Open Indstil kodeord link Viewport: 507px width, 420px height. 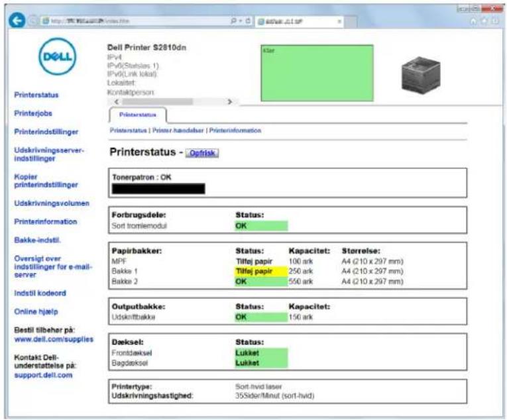tap(40, 293)
